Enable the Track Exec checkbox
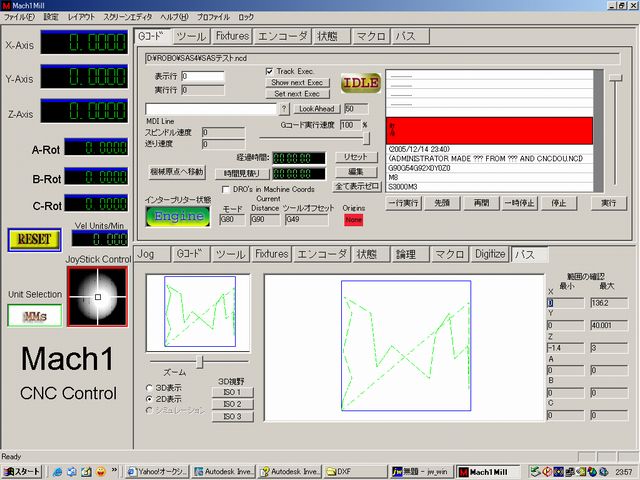 (269, 71)
